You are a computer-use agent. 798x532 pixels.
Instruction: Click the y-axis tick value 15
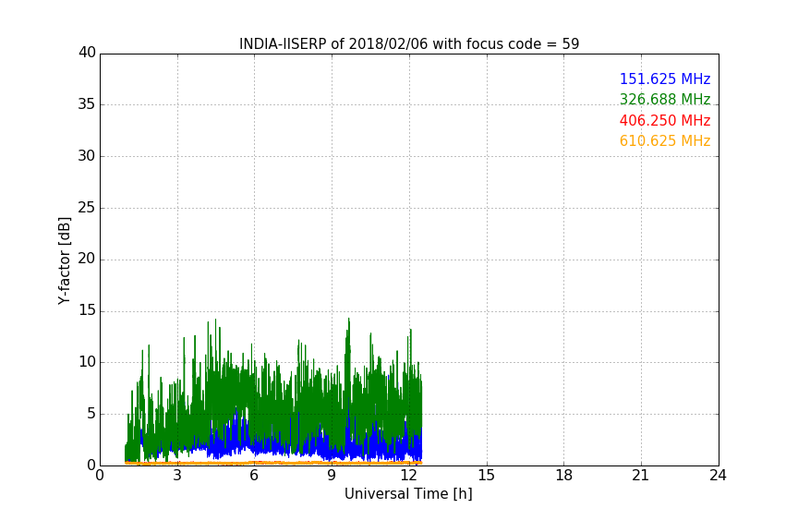pyautogui.click(x=87, y=310)
